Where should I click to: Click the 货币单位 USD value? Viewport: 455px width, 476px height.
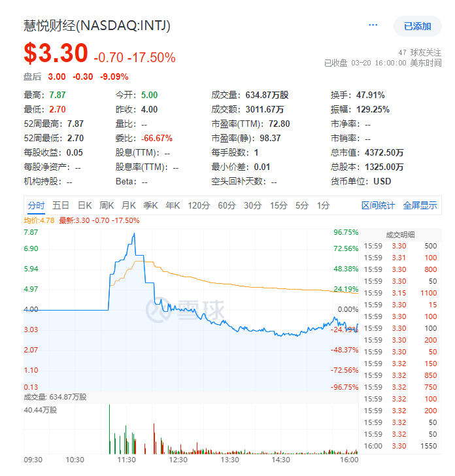(x=382, y=181)
